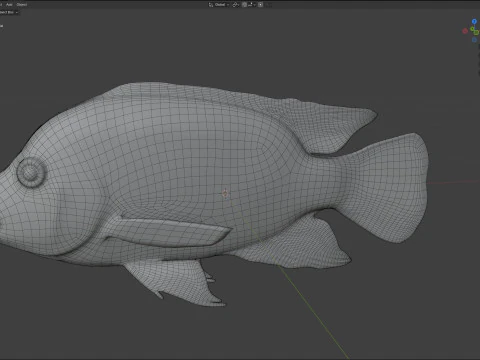This screenshot has height=360, width=480.
Task: Open the transform pivot point selector
Action: tap(236, 5)
